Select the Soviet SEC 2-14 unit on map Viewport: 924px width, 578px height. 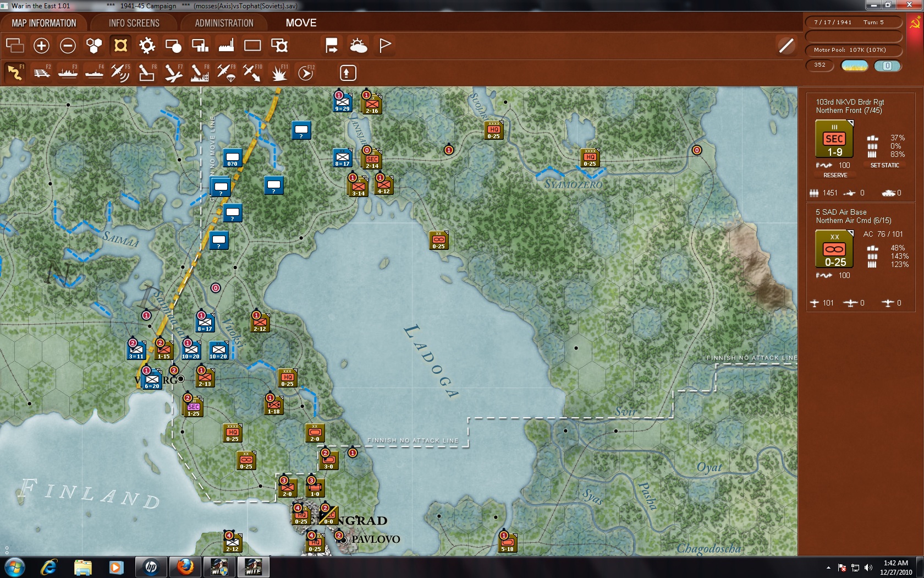tap(372, 159)
